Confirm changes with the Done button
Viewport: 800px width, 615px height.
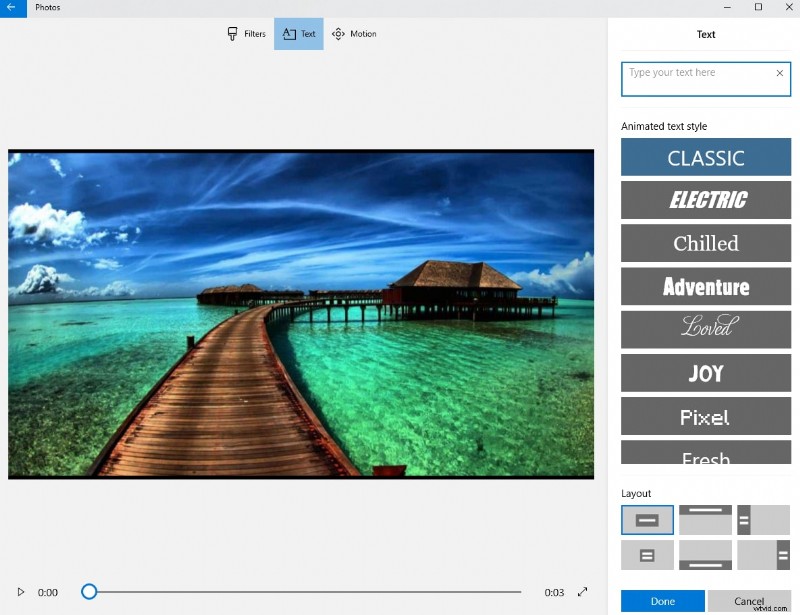662,600
